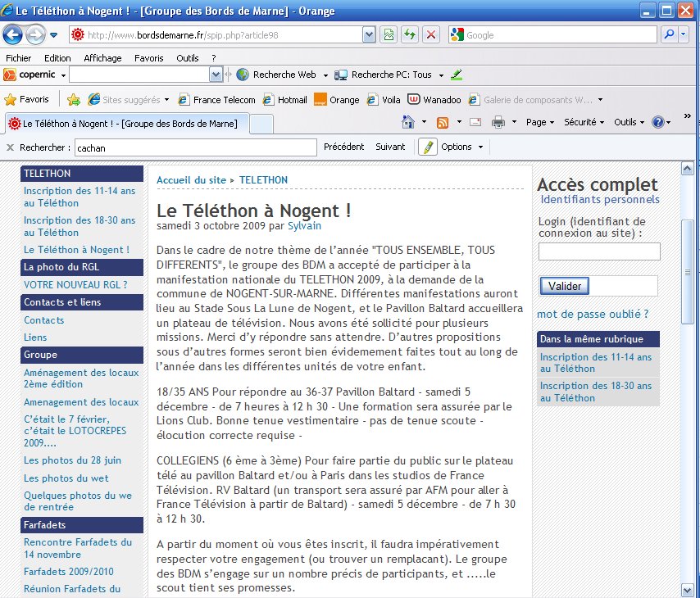Expand the address bar URL dropdown
Image resolution: width=700 pixels, height=598 pixels.
pos(369,34)
